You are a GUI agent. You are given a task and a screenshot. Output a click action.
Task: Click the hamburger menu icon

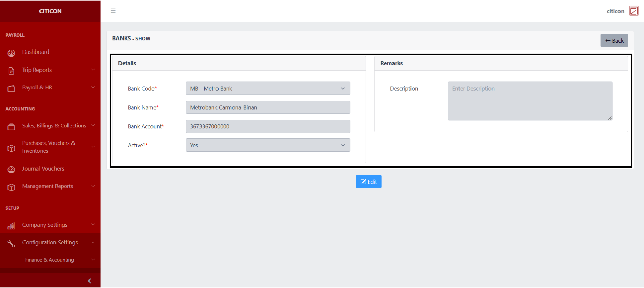coord(113,11)
